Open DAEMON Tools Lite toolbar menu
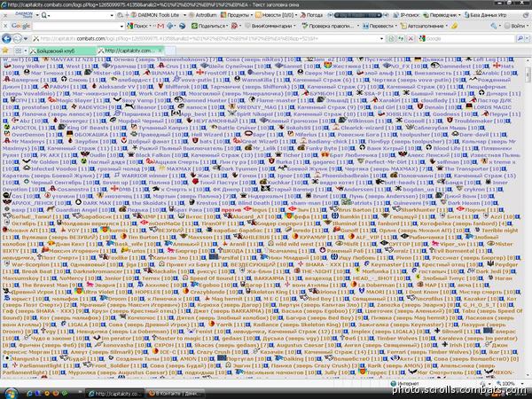The height and width of the screenshot is (399, 532). (x=159, y=15)
